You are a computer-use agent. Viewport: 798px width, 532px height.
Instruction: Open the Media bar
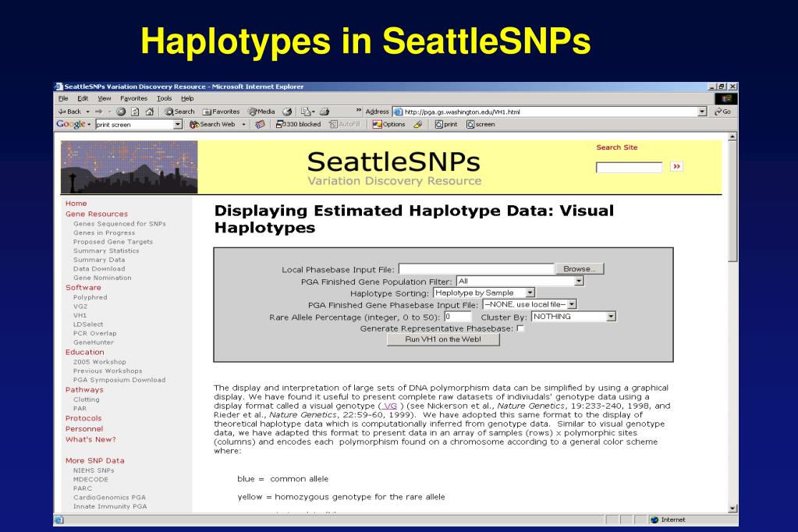[x=261, y=112]
